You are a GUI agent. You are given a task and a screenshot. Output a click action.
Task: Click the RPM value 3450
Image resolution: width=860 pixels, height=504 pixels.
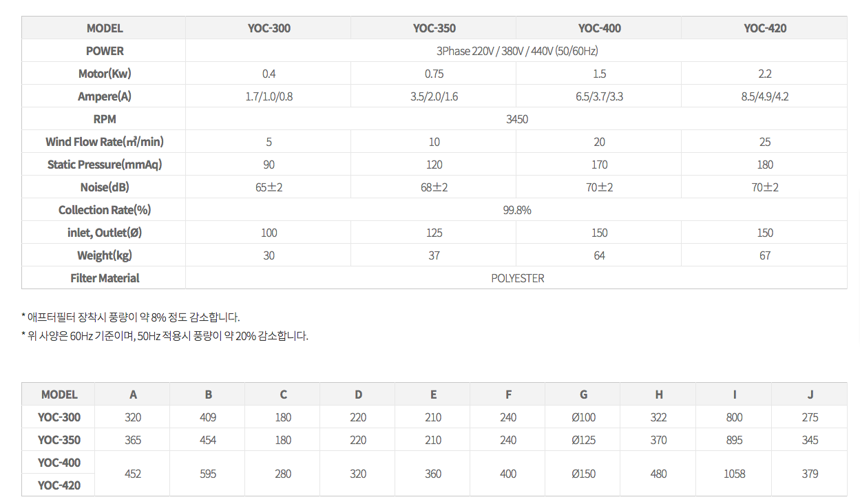(516, 119)
